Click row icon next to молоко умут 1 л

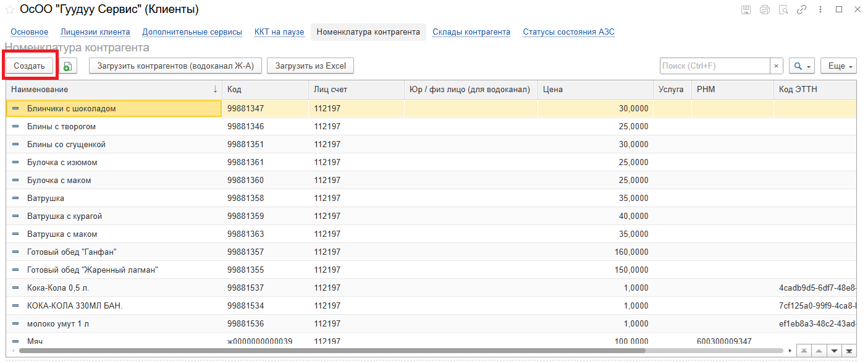pyautogui.click(x=15, y=323)
